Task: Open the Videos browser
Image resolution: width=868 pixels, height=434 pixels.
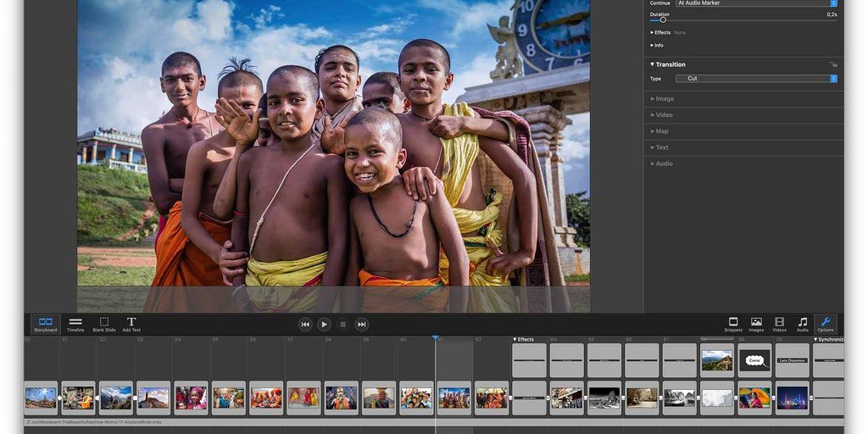Action: point(779,324)
